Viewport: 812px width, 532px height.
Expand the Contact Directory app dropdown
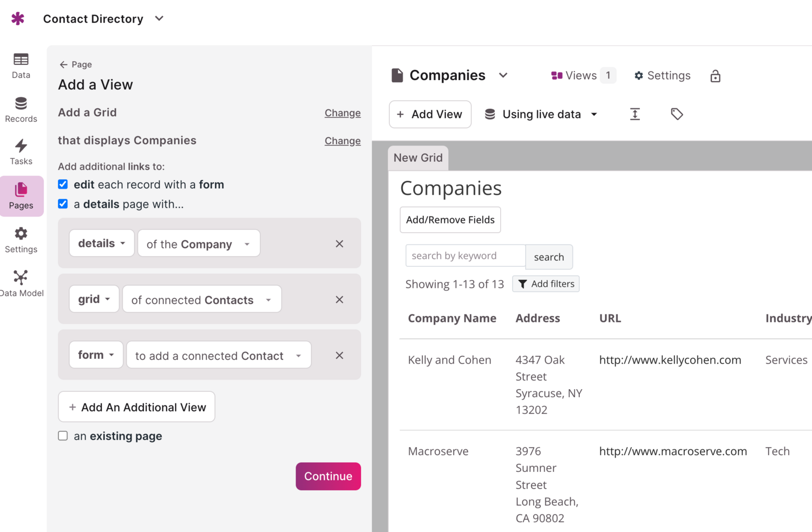click(x=159, y=19)
